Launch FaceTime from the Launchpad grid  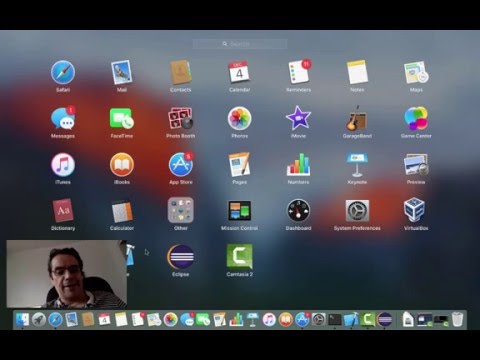[122, 118]
